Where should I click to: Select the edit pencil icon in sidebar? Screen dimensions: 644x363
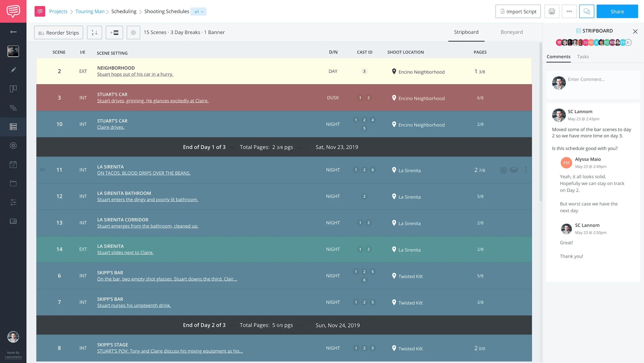pos(13,70)
